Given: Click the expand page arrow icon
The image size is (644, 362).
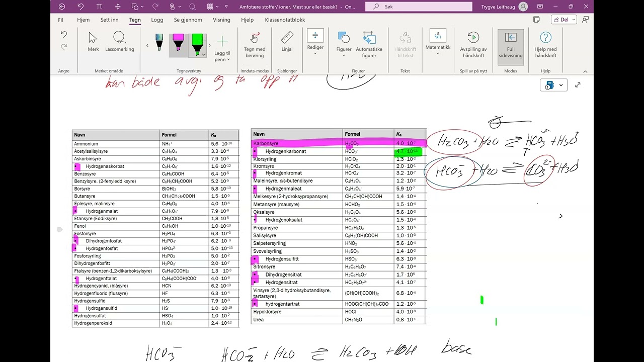Looking at the screenshot, I should tap(578, 85).
